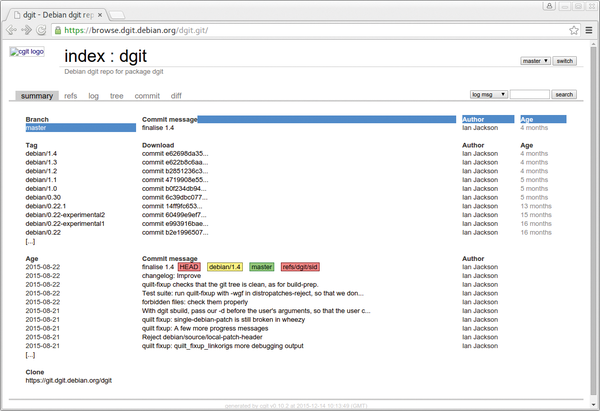
Task: Switch to the diff tab
Action: 176,96
